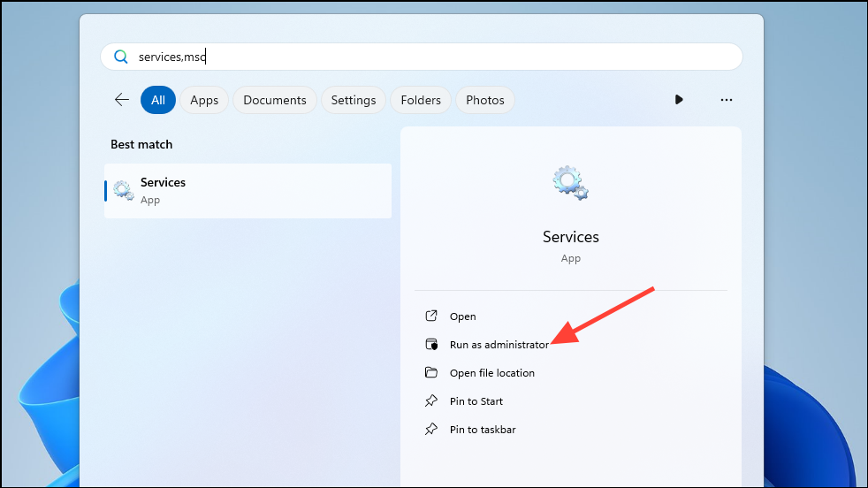This screenshot has width=868, height=488.
Task: Click the Services gear icon in results list
Action: click(x=124, y=191)
